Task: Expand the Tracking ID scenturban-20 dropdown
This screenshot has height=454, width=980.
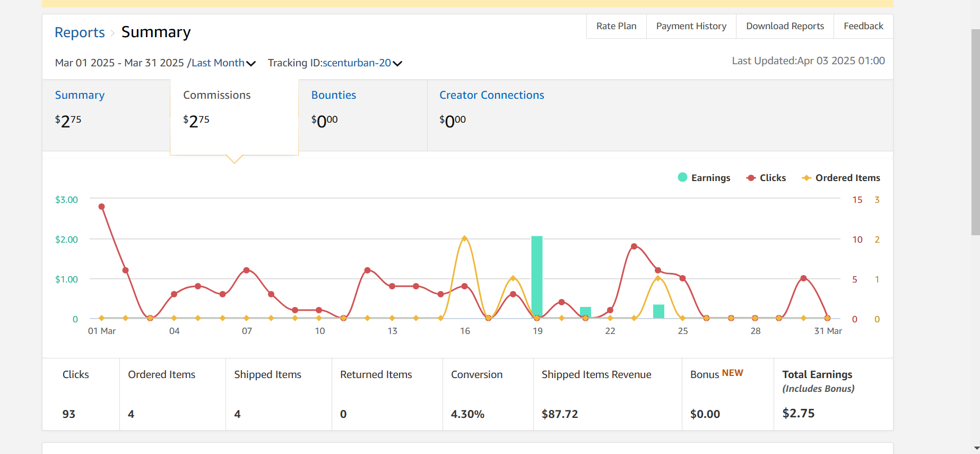Action: 362,63
